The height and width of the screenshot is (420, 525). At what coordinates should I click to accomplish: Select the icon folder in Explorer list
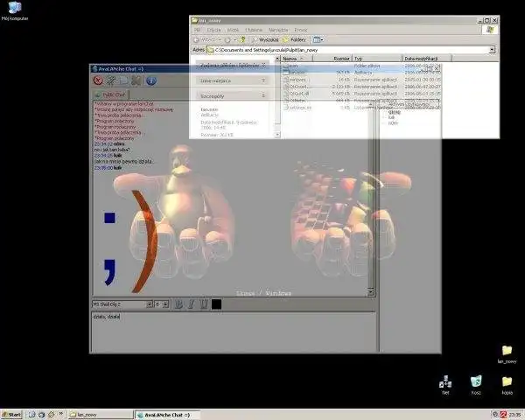pyautogui.click(x=290, y=66)
